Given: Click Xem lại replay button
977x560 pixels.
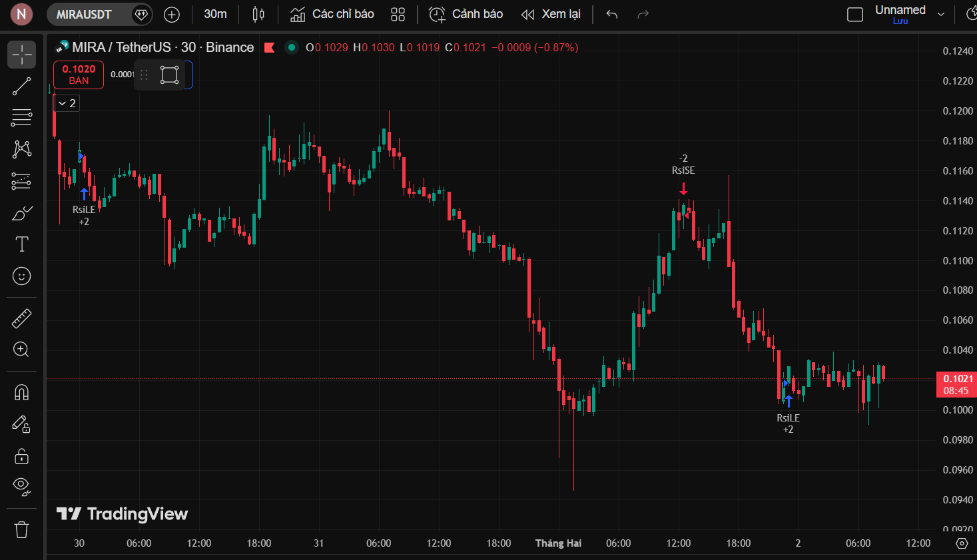Looking at the screenshot, I should coord(551,14).
